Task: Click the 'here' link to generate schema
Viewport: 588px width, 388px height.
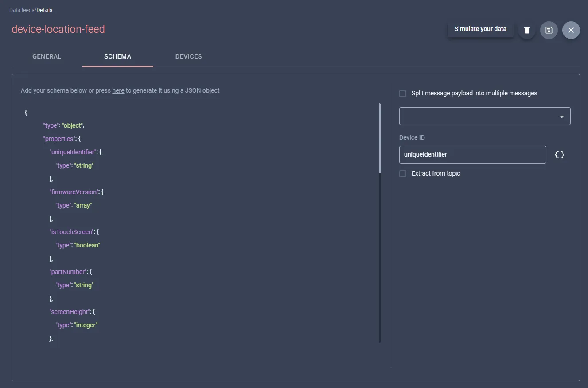Action: (118, 90)
